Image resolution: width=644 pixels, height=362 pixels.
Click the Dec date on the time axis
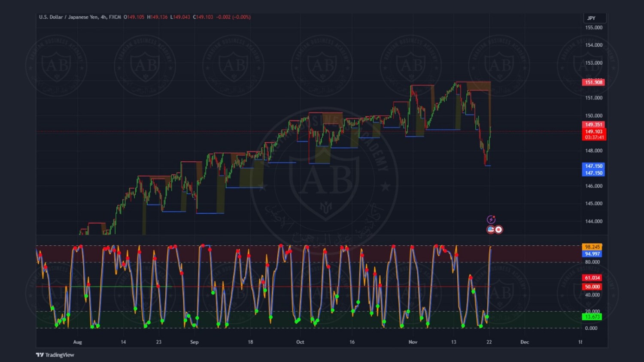click(525, 342)
